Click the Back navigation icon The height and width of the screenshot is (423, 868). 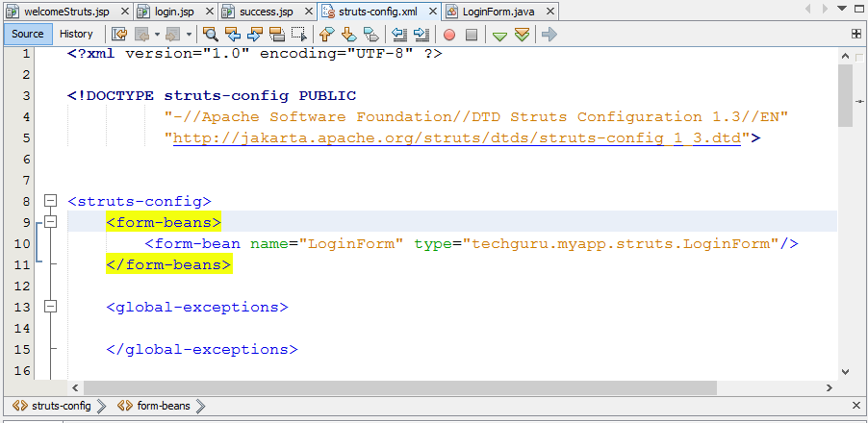coord(142,35)
